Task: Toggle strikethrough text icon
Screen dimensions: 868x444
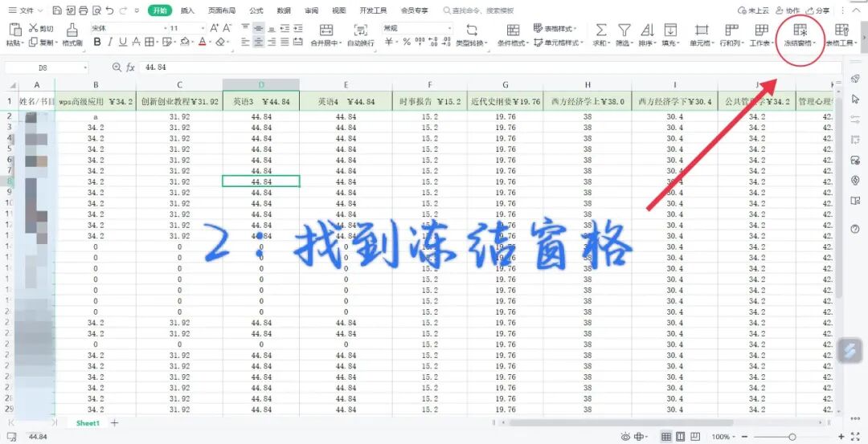Action: click(136, 42)
